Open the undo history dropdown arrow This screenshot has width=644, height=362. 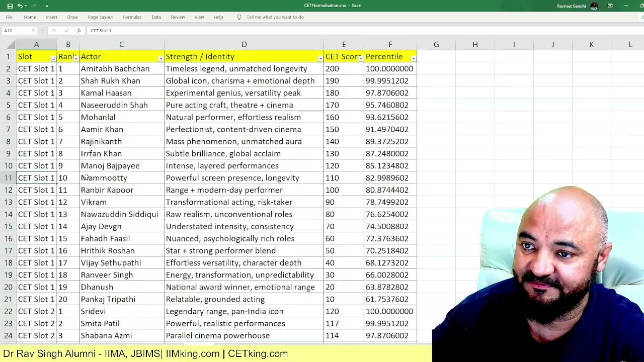click(x=26, y=6)
